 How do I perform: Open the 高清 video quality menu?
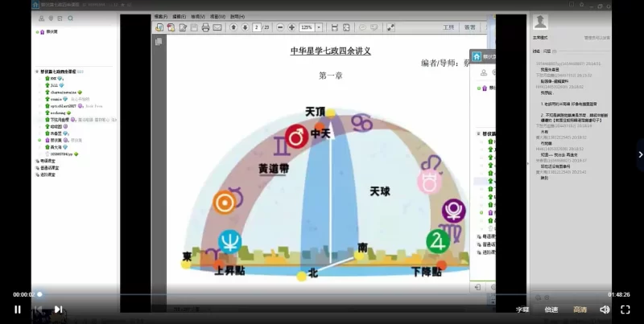tap(579, 309)
